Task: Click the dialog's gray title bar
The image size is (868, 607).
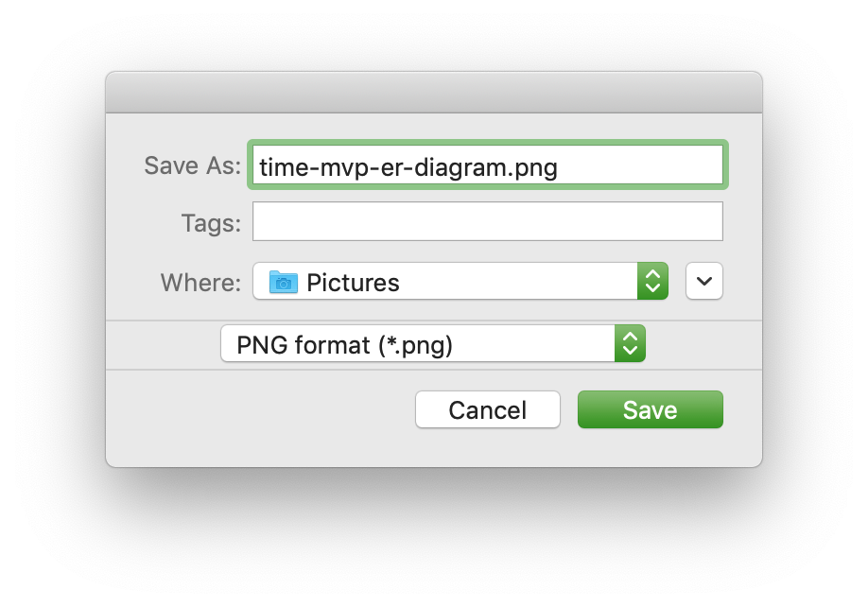Action: click(433, 93)
